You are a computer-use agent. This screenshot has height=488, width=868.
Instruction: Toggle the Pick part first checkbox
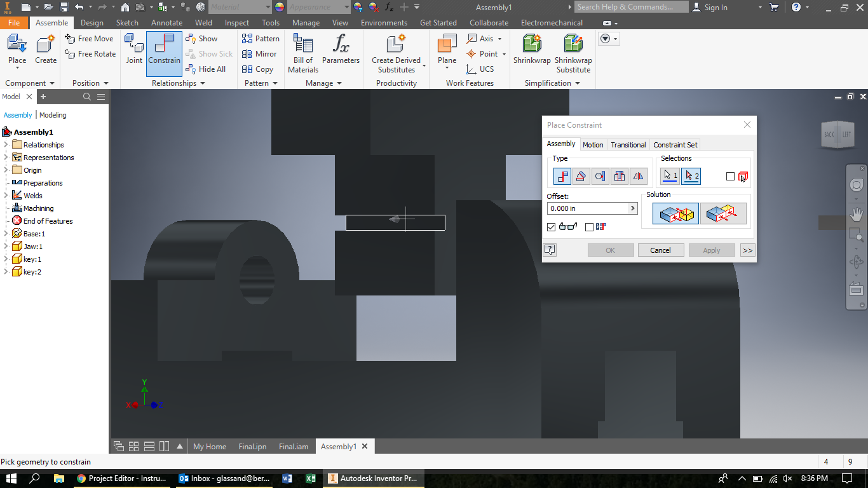(730, 177)
